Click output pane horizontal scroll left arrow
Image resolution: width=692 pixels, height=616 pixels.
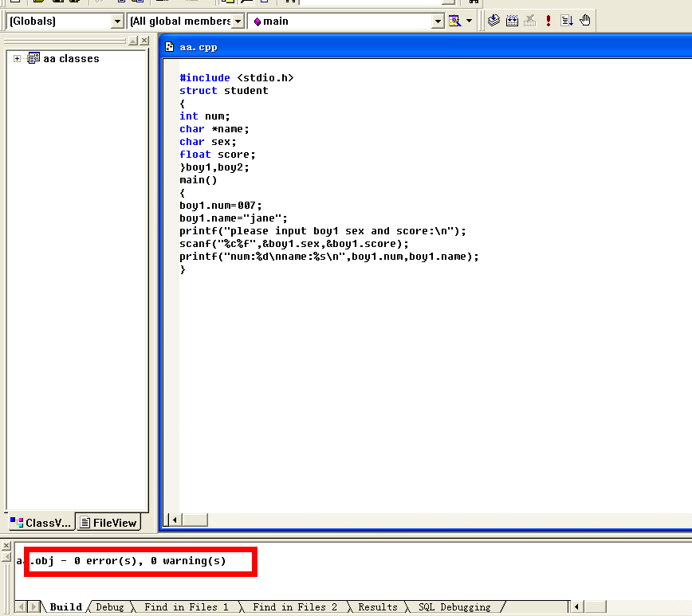pos(576,606)
